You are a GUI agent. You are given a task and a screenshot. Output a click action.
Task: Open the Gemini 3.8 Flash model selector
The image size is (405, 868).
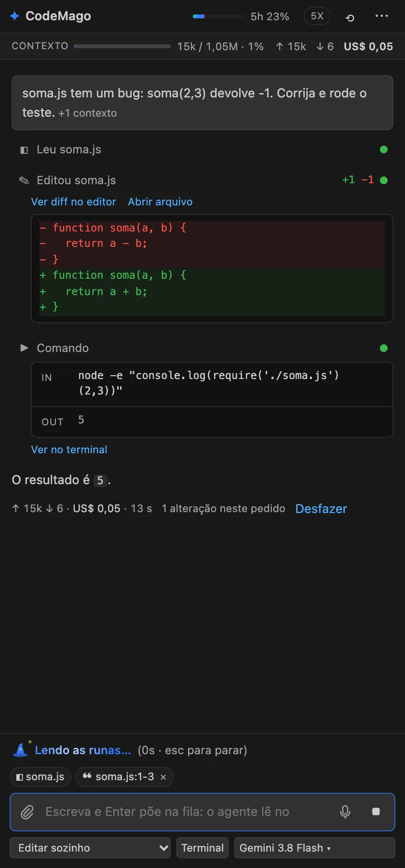314,848
